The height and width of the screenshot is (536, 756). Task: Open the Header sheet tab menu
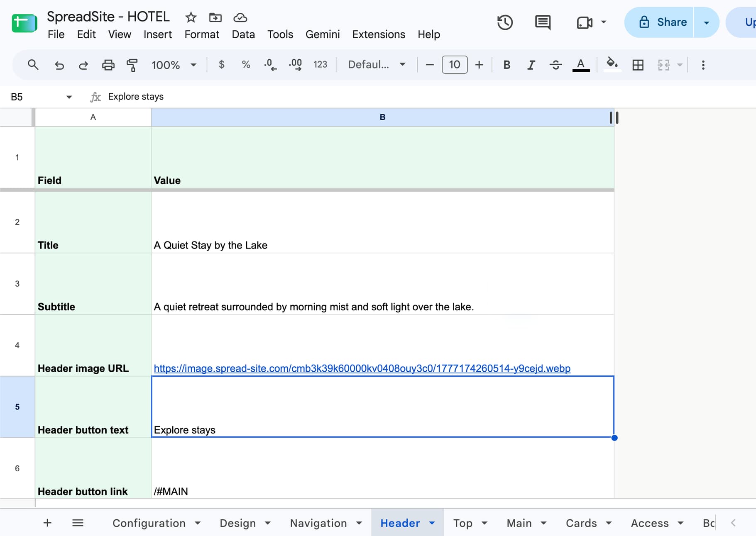point(432,523)
